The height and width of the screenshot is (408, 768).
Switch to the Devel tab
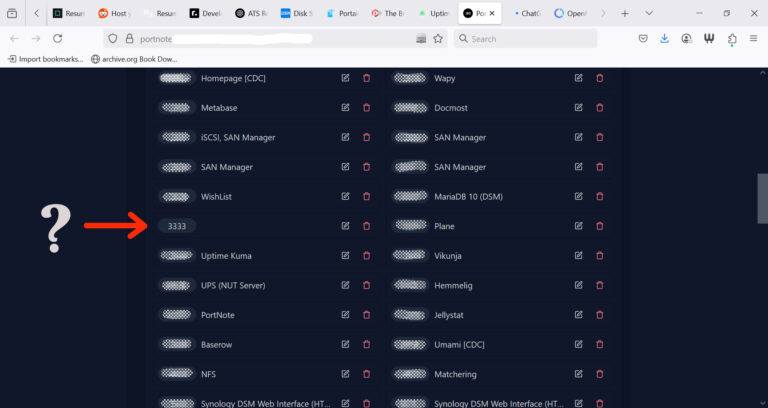[206, 13]
